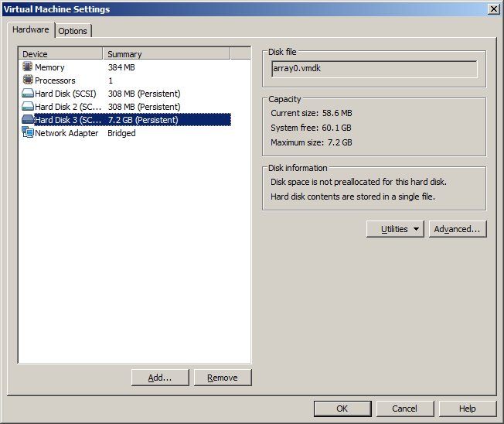Click the Processors chip icon
Image resolution: width=504 pixels, height=424 pixels.
pyautogui.click(x=27, y=80)
